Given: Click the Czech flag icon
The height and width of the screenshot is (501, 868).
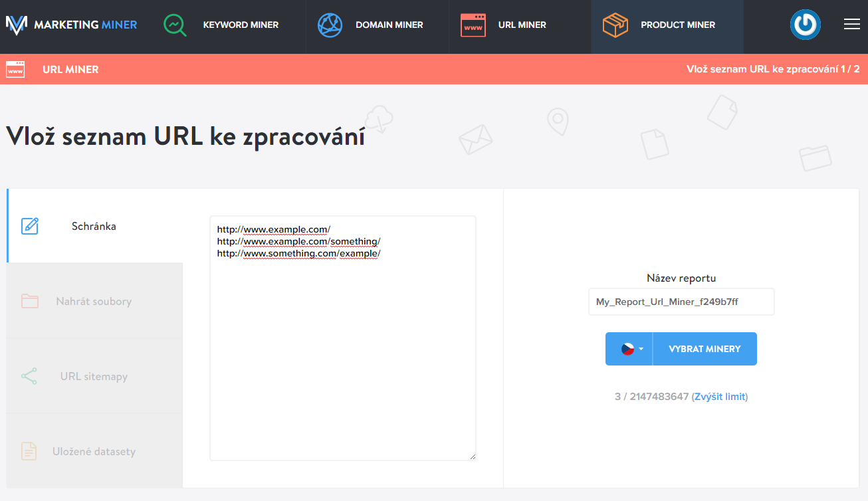Looking at the screenshot, I should pyautogui.click(x=627, y=349).
